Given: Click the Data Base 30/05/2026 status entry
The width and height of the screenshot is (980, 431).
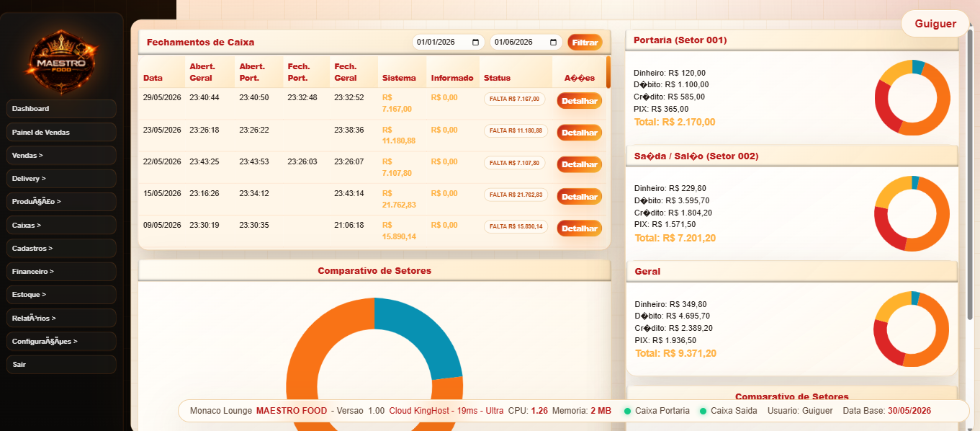Looking at the screenshot, I should click(x=887, y=411).
